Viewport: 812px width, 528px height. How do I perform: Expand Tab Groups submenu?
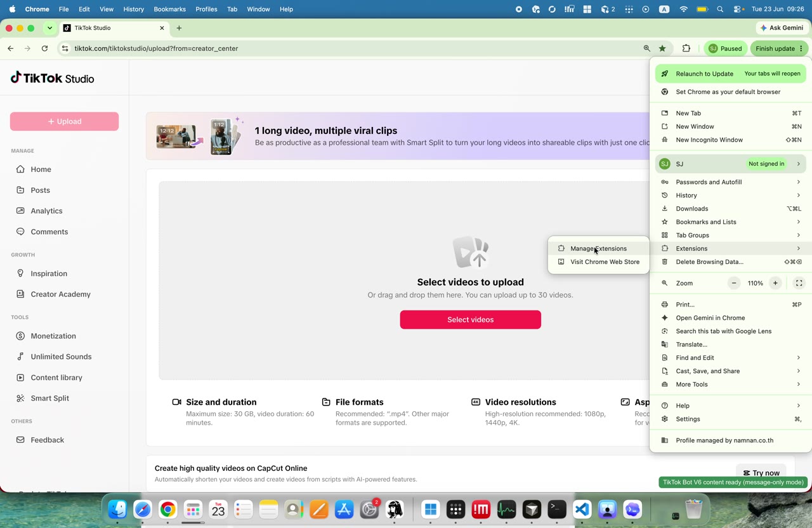(x=731, y=235)
